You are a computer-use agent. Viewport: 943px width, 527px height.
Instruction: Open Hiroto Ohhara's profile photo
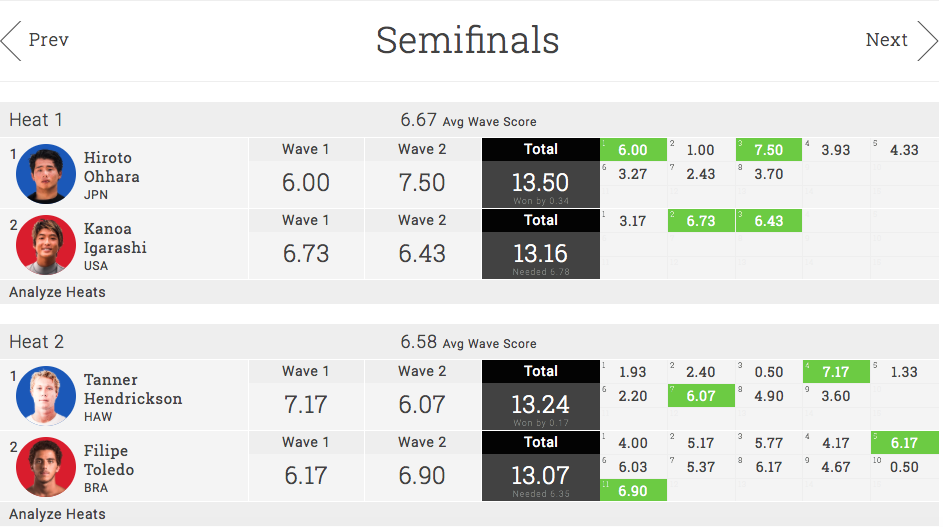click(x=46, y=174)
